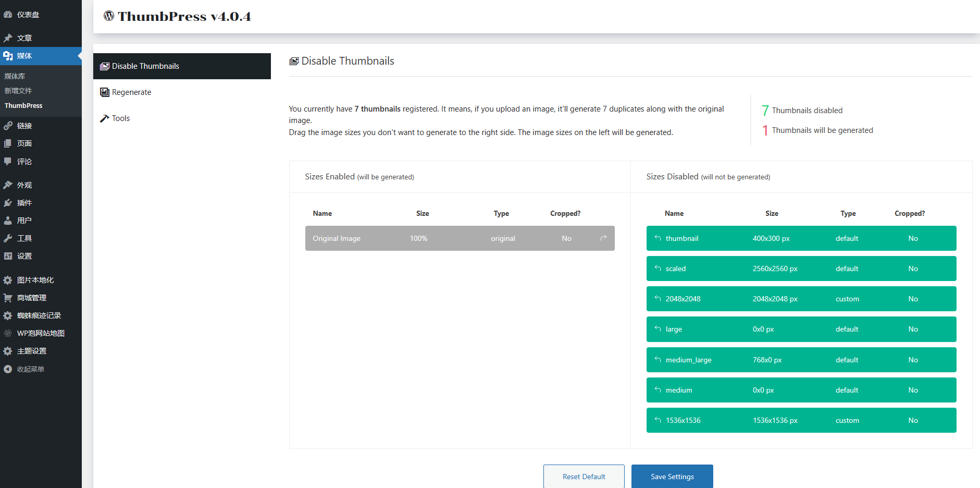Open the Tools tab in ThumbPress
This screenshot has width=980, height=488.
120,118
